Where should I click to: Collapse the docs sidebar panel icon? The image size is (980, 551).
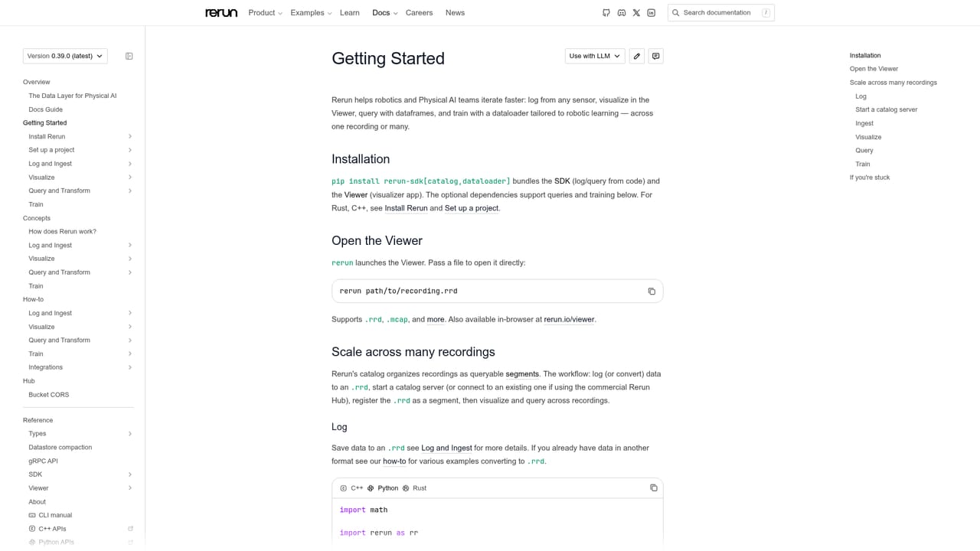pyautogui.click(x=129, y=56)
